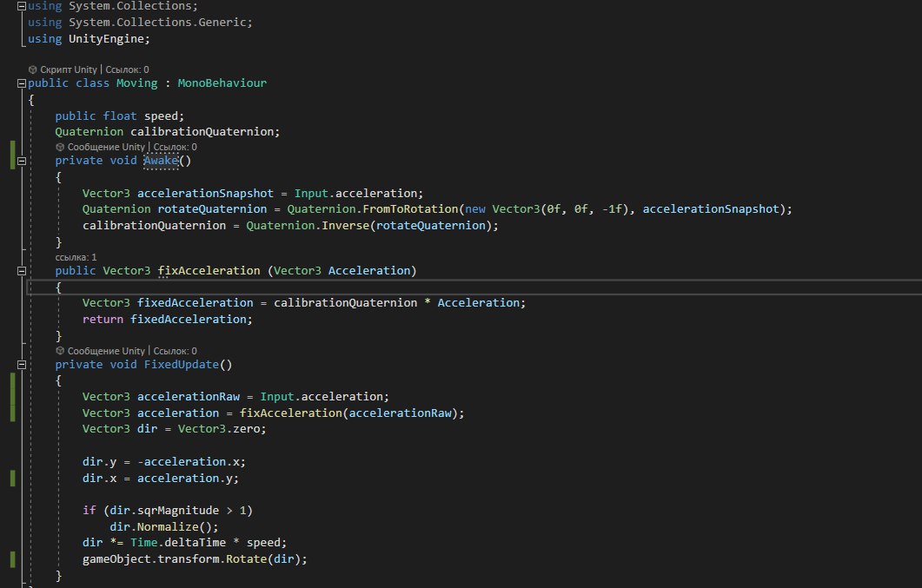
Task: Click 'Сообщение Unity' CodeLens above Awake
Action: (106, 147)
